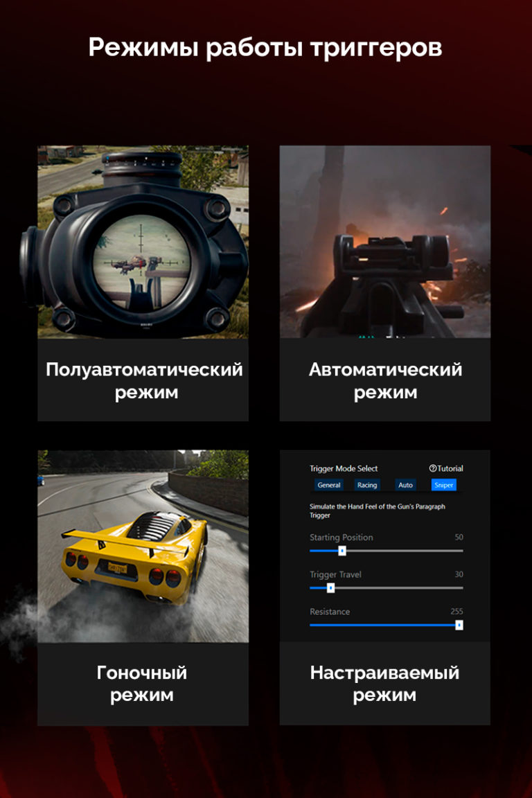The height and width of the screenshot is (798, 532).
Task: Click the Trigger Travel value 30
Action: [x=459, y=574]
